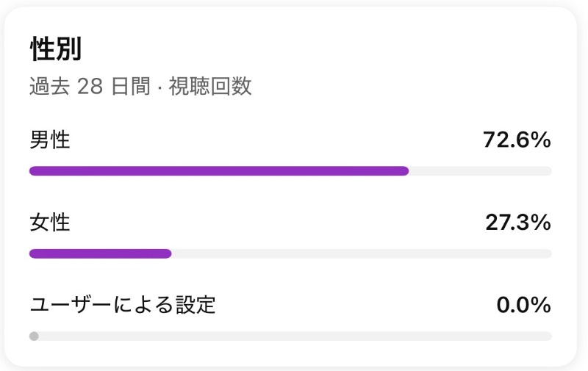Click the purple 女性 progress bar fill
This screenshot has width=588, height=371.
point(101,253)
